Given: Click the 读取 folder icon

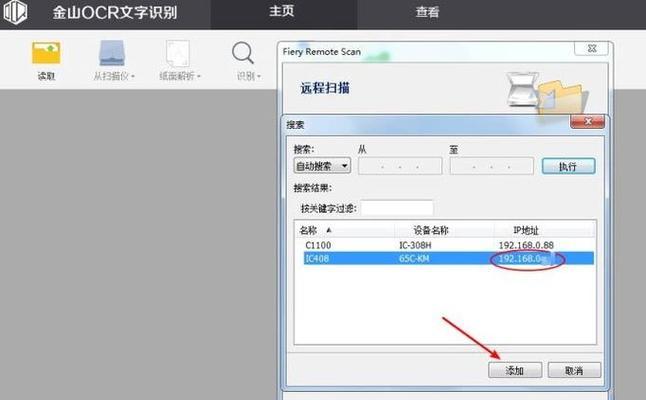Looking at the screenshot, I should pos(46,53).
